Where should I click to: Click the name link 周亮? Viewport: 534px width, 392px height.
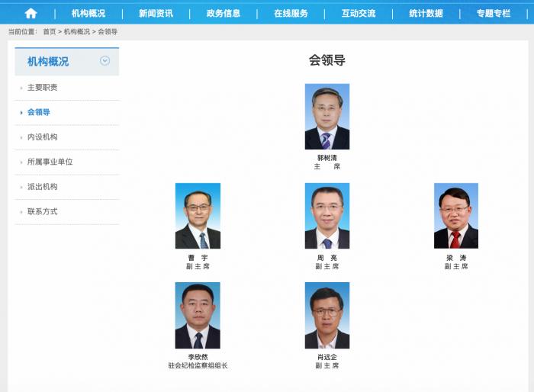point(327,258)
